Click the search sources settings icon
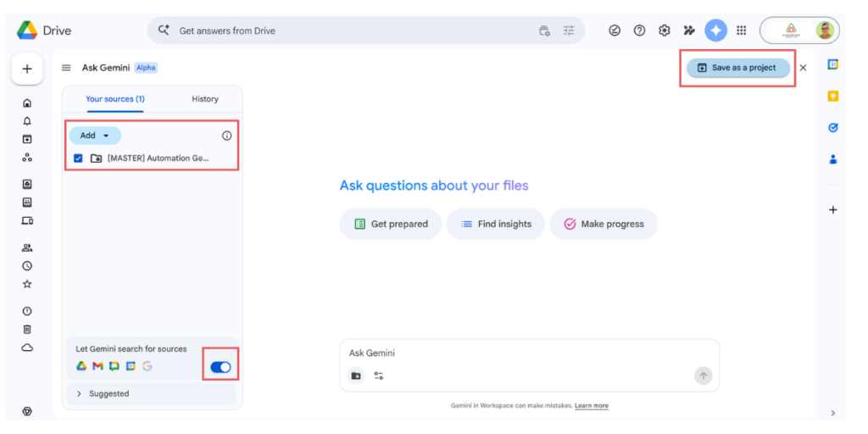This screenshot has height=434, width=868. click(x=545, y=31)
